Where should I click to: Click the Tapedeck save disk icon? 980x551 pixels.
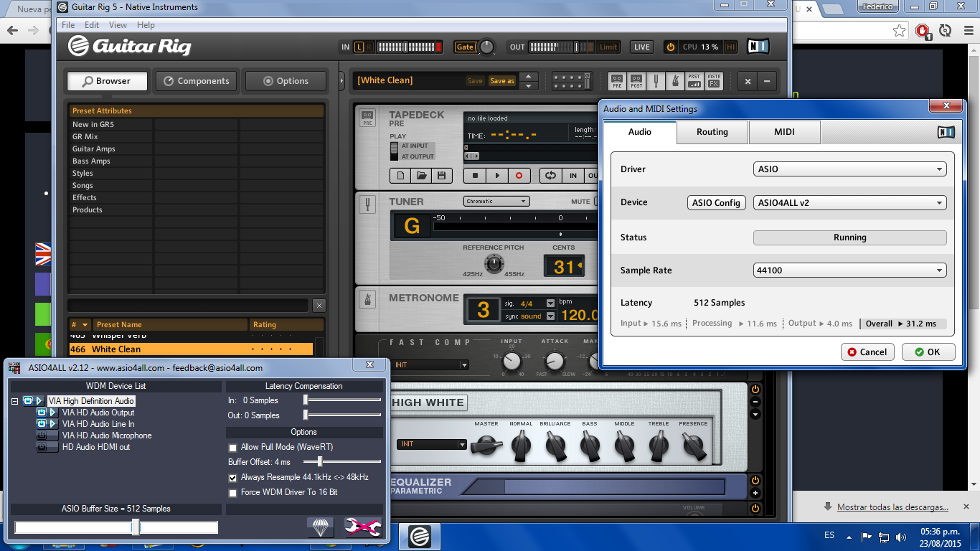pyautogui.click(x=441, y=175)
